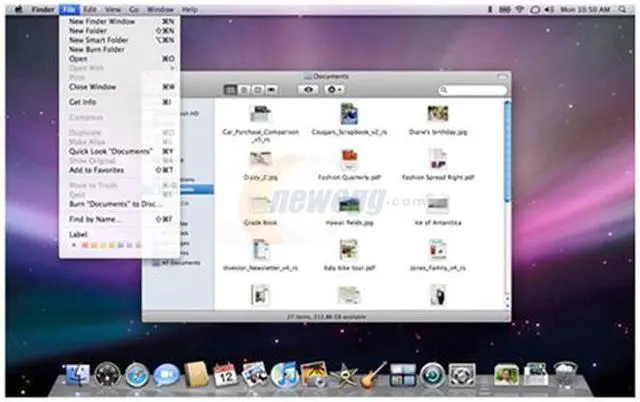Open the Trash in the Dock
640x402 pixels.
click(565, 374)
